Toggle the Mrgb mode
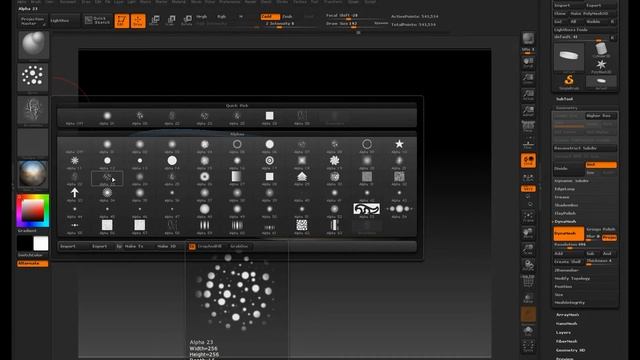 [202, 17]
